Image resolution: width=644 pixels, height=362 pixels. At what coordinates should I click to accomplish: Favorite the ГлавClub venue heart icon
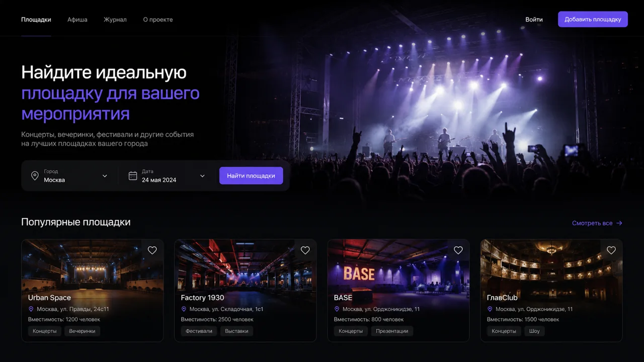(611, 250)
